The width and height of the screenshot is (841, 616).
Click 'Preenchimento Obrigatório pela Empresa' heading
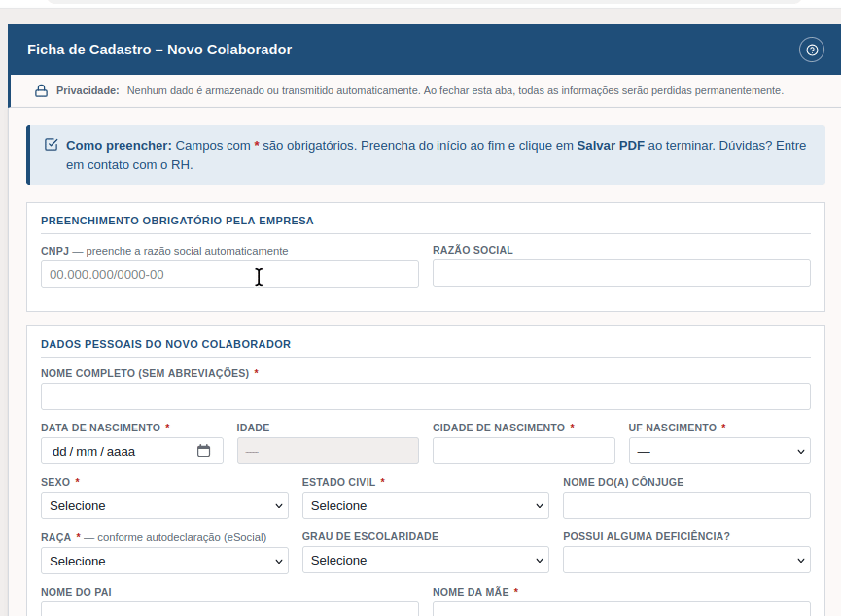point(177,221)
